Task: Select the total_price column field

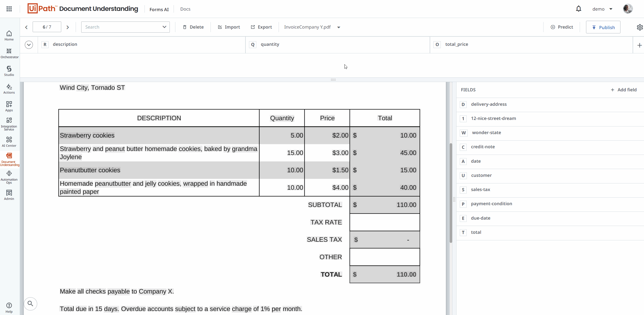Action: [x=531, y=45]
